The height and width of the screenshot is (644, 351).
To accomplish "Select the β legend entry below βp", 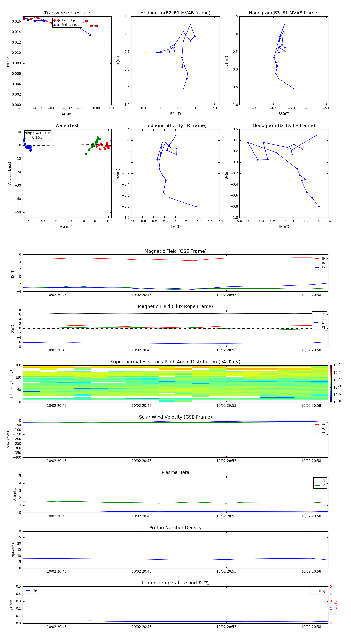I will 320,485.
